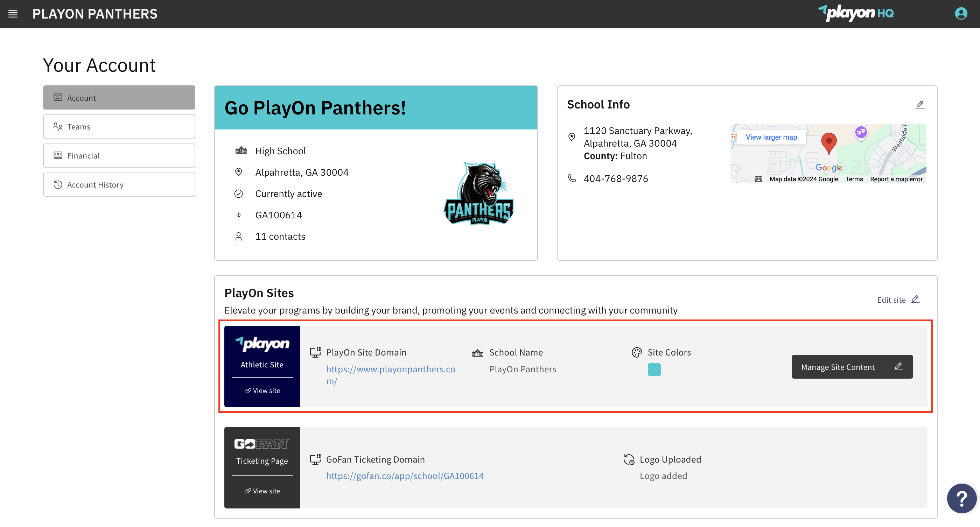Click the Google logo on the map
The width and height of the screenshot is (980, 527).
828,167
